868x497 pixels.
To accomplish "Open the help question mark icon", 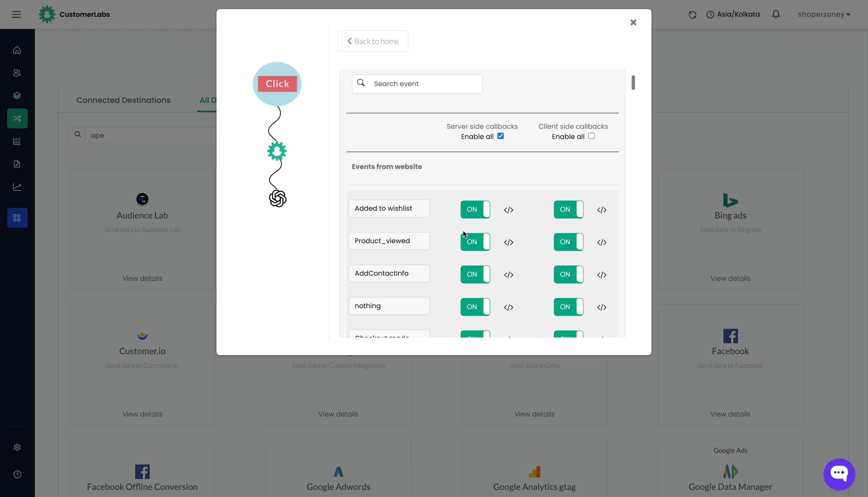I will point(17,475).
